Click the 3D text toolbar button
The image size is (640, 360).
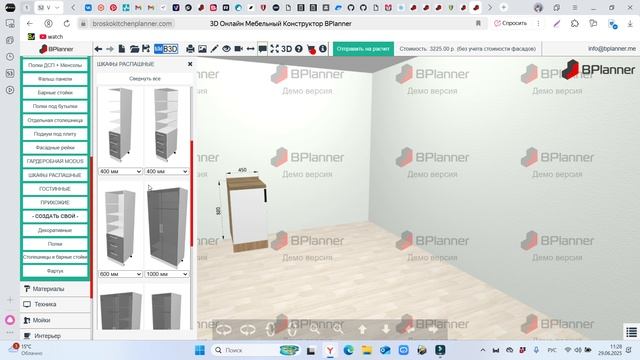[287, 49]
